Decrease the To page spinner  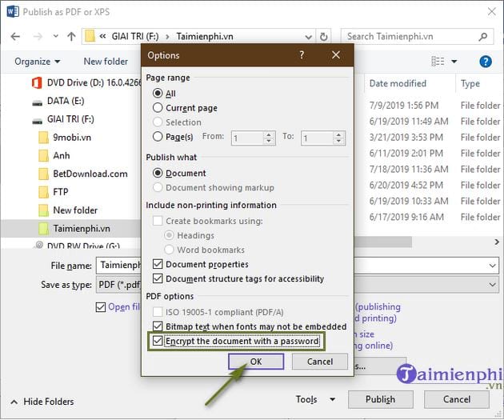338,142
